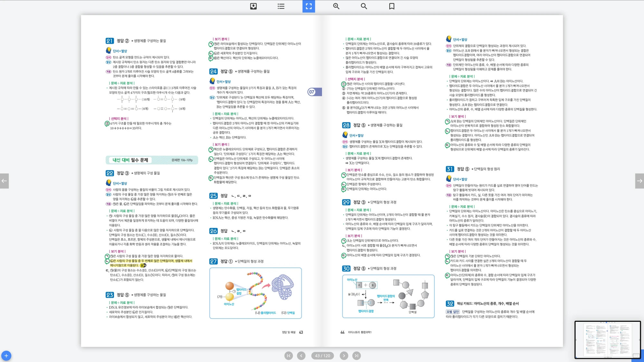This screenshot has width=644, height=362.
Task: Click the download icon in top toolbar
Action: pyautogui.click(x=253, y=6)
